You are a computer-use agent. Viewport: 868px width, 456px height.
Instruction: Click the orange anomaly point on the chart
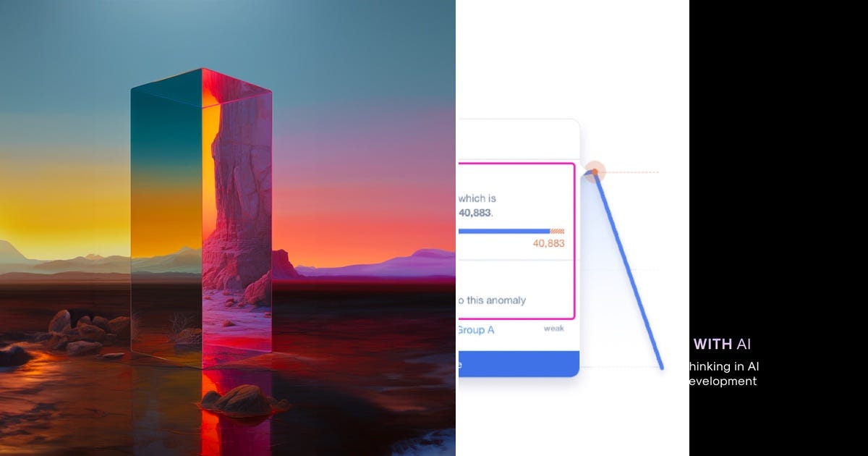tap(595, 172)
